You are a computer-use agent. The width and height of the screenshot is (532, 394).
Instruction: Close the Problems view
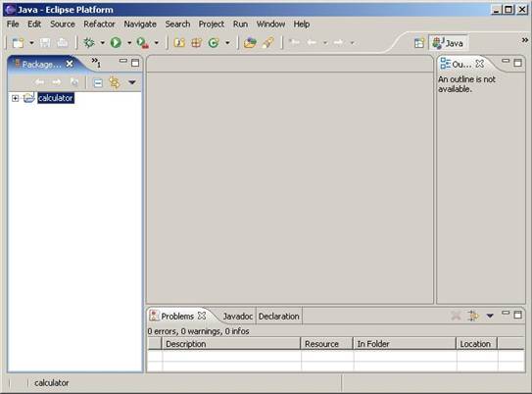[x=202, y=316]
